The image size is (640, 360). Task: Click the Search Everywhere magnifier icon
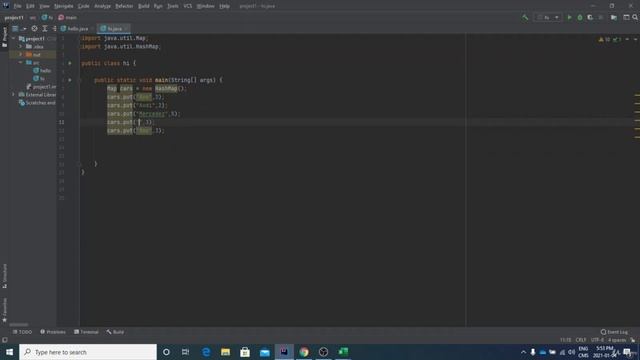635,18
